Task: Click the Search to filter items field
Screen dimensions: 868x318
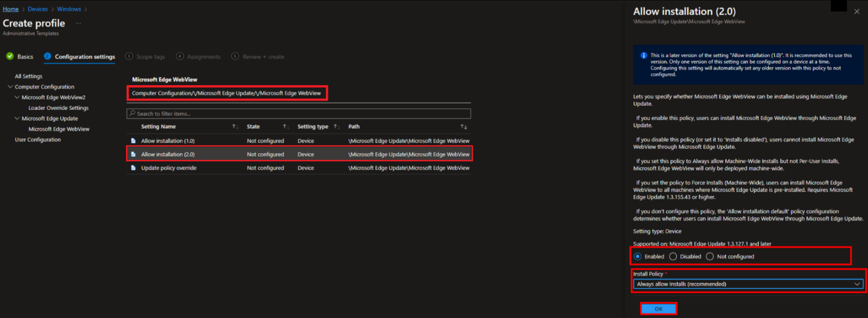Action: 299,113
